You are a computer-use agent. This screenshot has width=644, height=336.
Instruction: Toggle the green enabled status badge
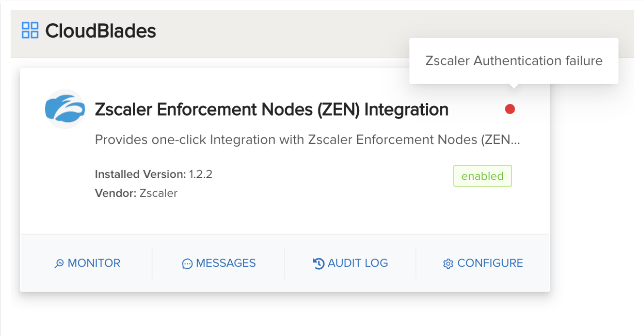(x=482, y=176)
